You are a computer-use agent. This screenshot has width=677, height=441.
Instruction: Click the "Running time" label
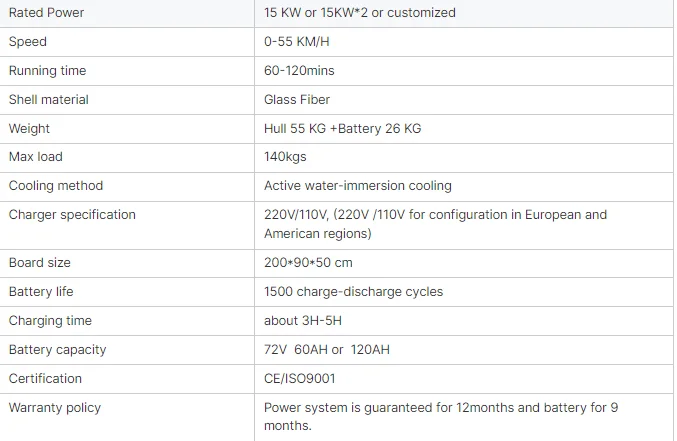(x=47, y=71)
